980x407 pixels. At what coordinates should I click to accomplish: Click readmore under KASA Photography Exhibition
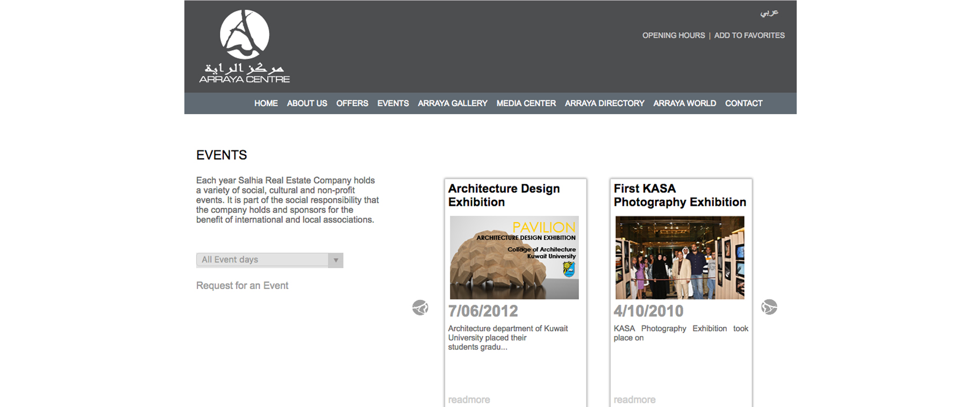pyautogui.click(x=634, y=399)
